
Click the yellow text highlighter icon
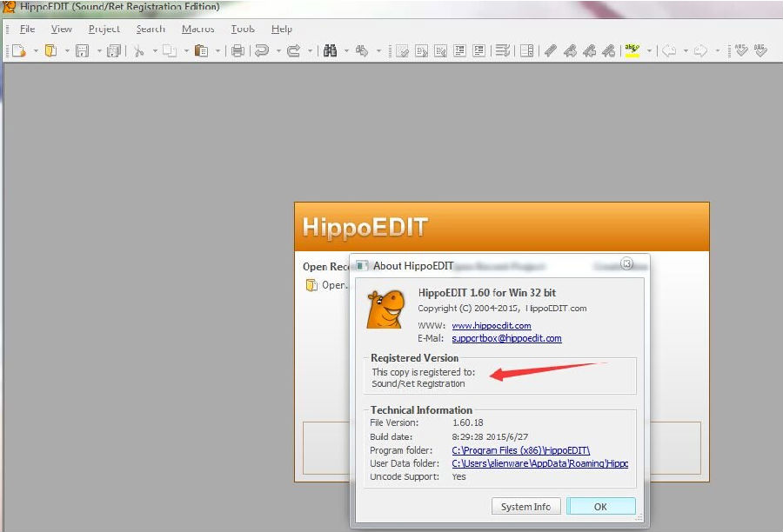click(632, 50)
